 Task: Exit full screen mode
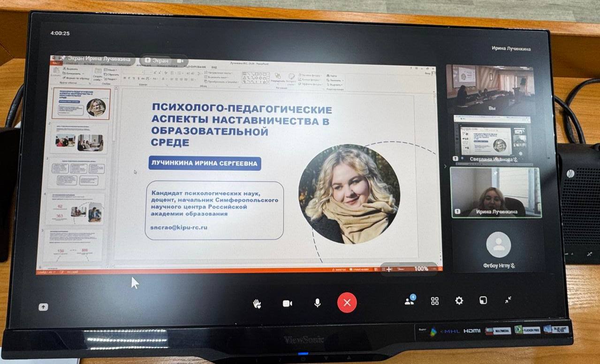pos(508,300)
